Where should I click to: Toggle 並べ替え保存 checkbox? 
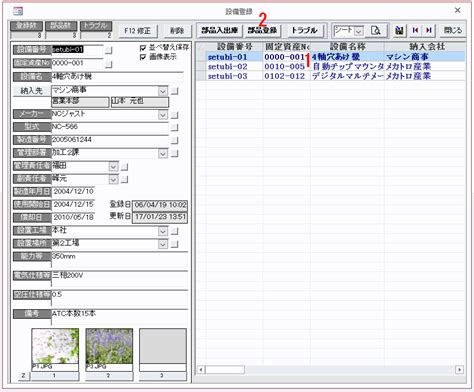[x=143, y=48]
